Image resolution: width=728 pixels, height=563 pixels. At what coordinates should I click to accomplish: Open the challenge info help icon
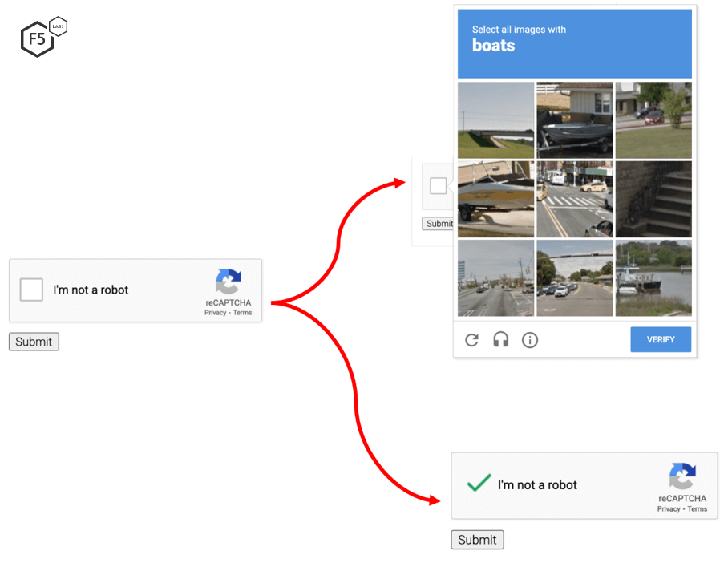[530, 340]
